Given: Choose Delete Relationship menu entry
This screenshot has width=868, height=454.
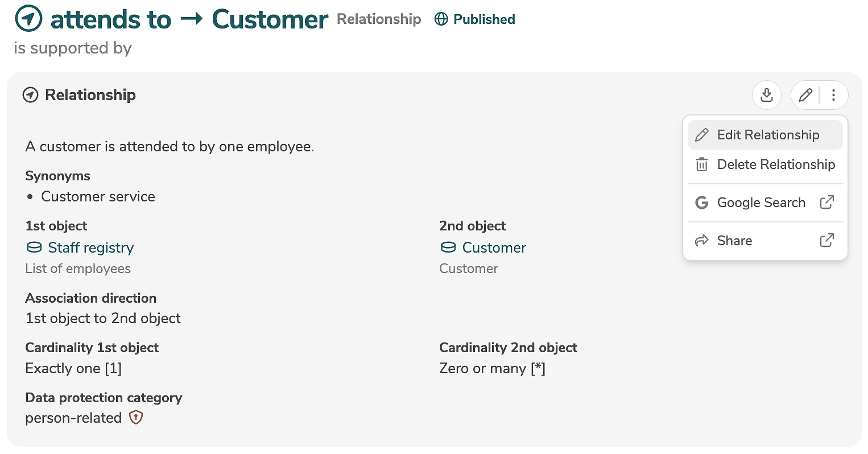Looking at the screenshot, I should (x=775, y=164).
